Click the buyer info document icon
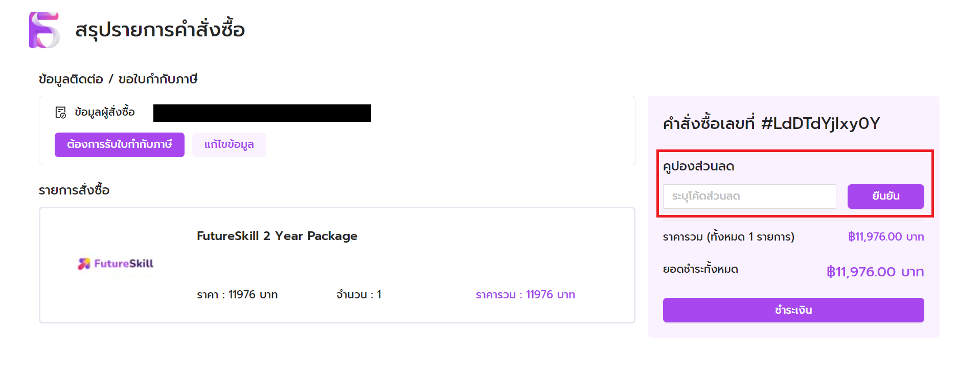 60,113
